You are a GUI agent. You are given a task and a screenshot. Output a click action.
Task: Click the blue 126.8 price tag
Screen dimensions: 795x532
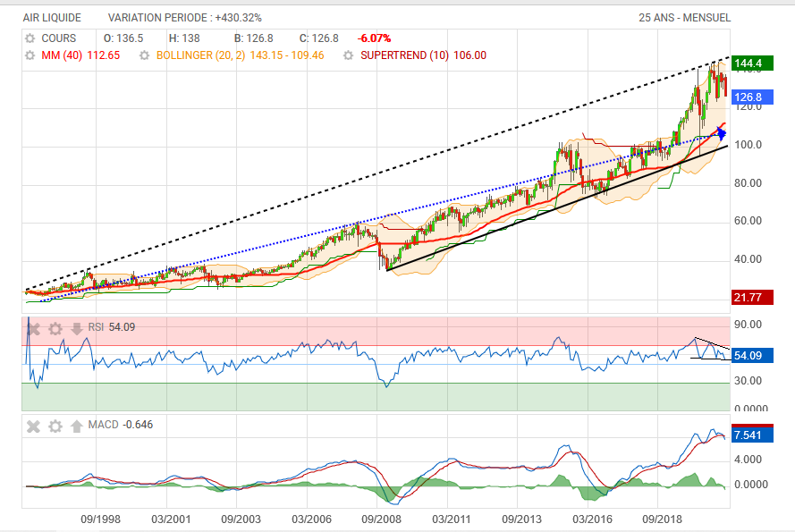point(752,97)
